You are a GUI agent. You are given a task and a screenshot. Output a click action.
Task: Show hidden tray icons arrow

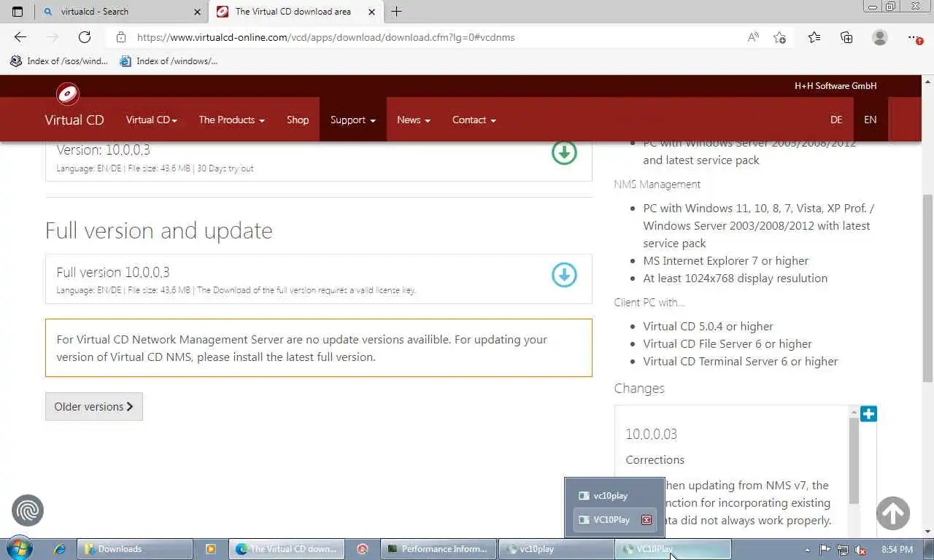click(806, 550)
